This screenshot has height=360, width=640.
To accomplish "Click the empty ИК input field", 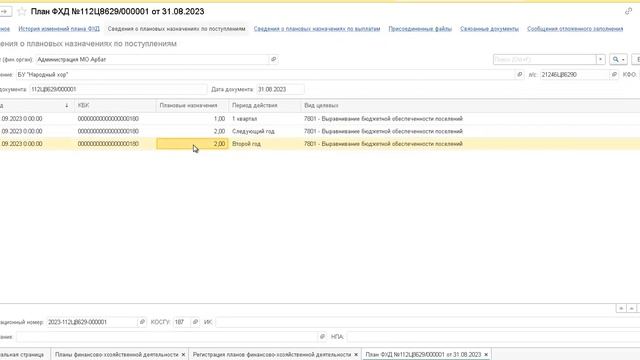I will (x=427, y=322).
